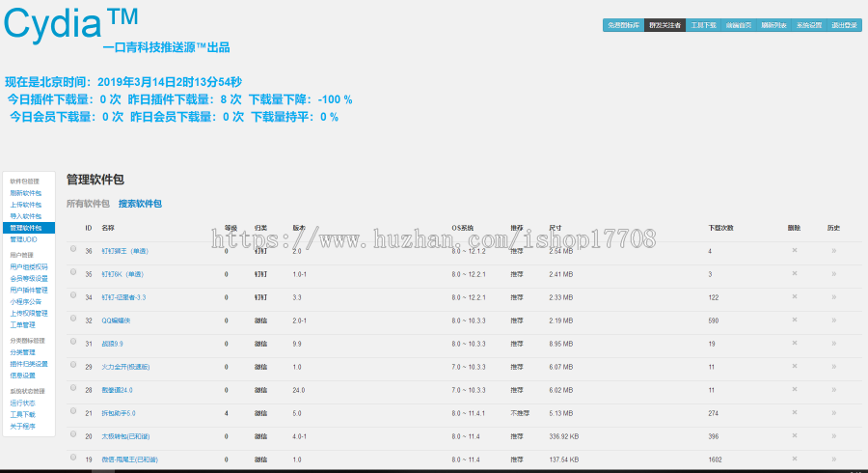Open 管理UDID in the sidebar
Screen dimensions: 868x473
[23, 239]
